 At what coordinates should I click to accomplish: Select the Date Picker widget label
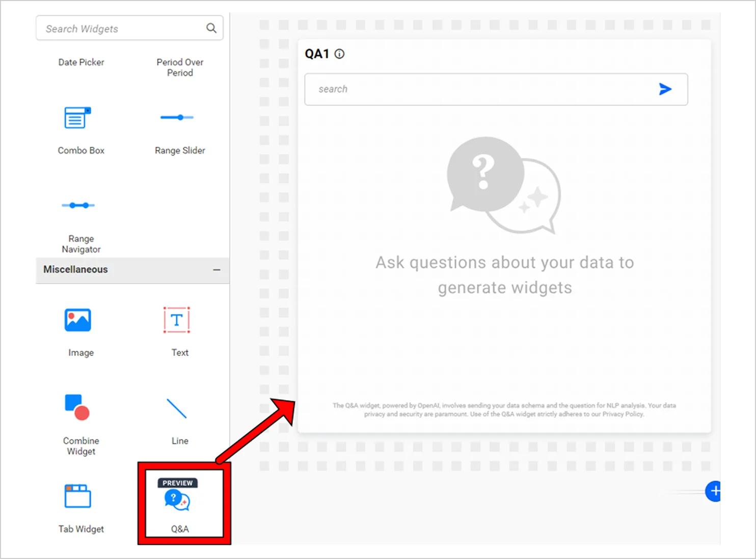click(81, 62)
